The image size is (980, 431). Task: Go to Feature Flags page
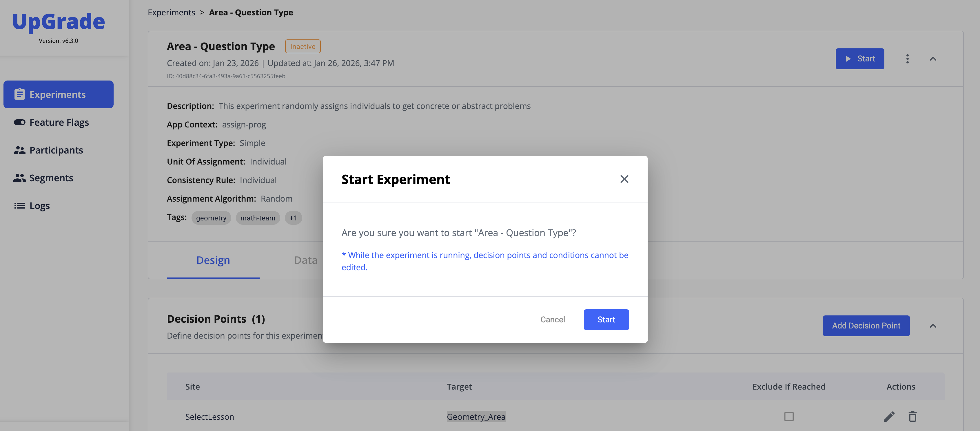tap(59, 122)
